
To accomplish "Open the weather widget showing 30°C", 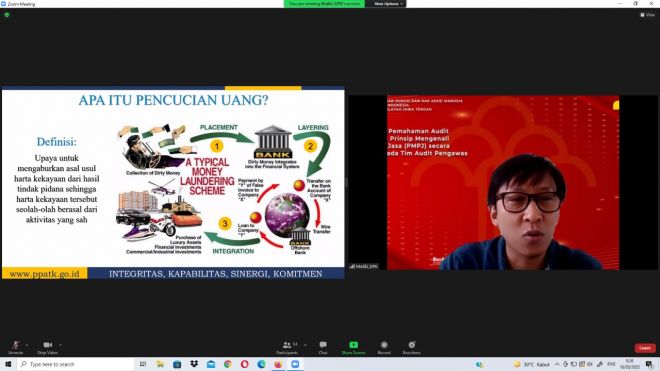I will 531,364.
